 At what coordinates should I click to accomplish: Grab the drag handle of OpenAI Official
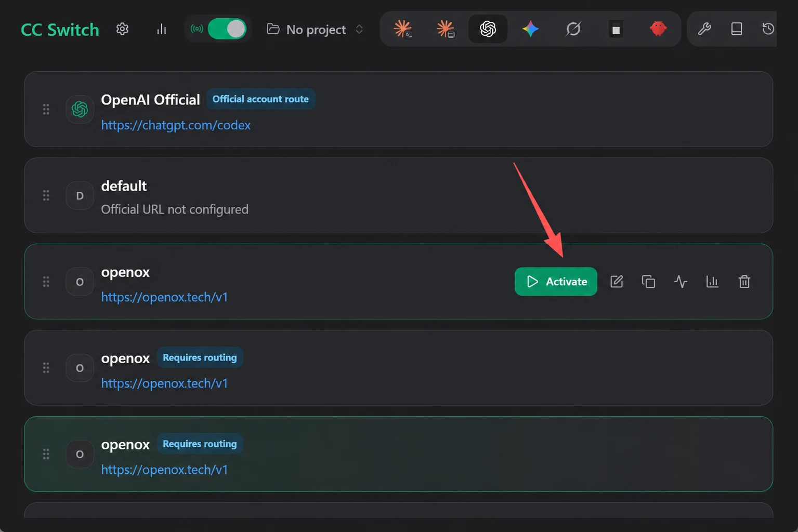46,109
